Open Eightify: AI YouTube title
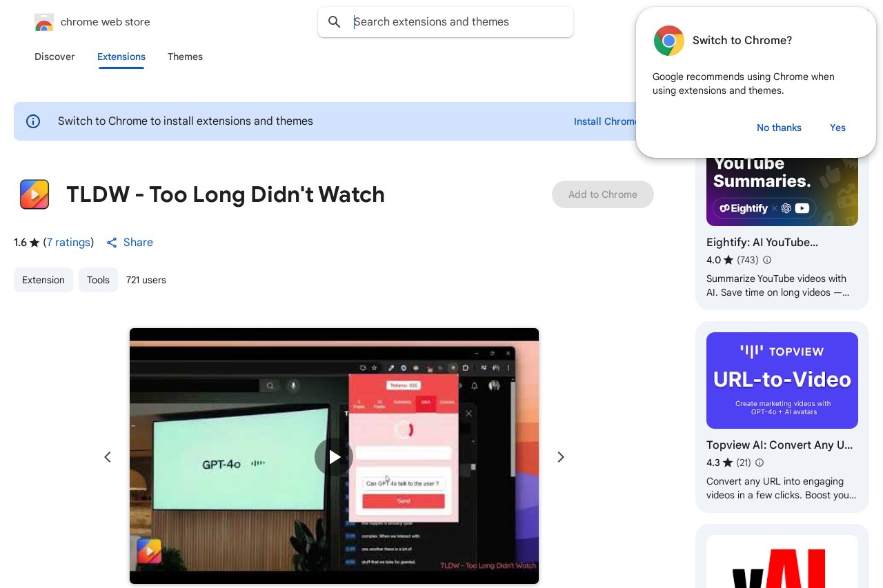The width and height of the screenshot is (883, 588). pos(762,243)
